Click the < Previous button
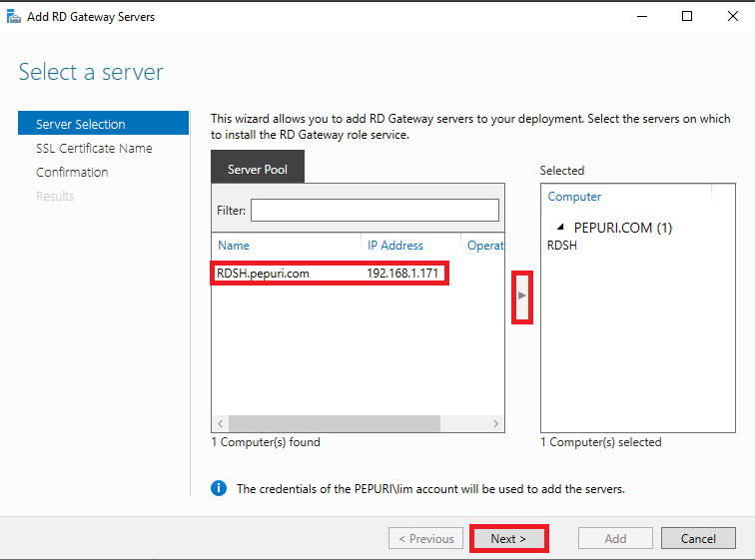This screenshot has height=560, width=755. coord(426,538)
